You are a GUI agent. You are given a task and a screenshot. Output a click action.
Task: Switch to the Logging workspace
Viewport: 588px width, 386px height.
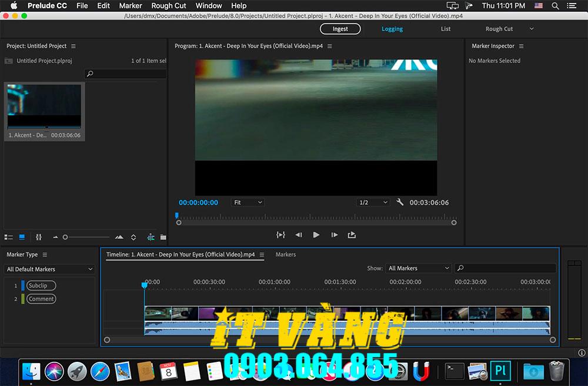pyautogui.click(x=392, y=28)
